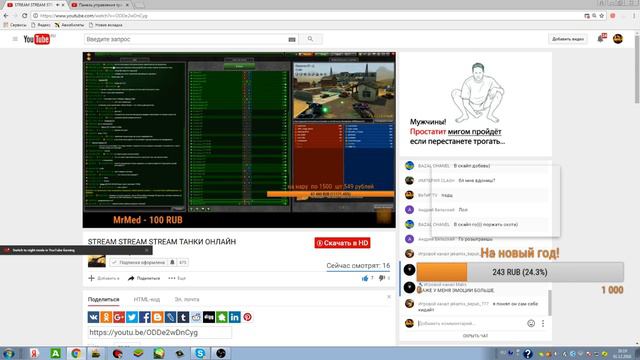Open 'Добавить в' playlist dropdown

click(104, 278)
